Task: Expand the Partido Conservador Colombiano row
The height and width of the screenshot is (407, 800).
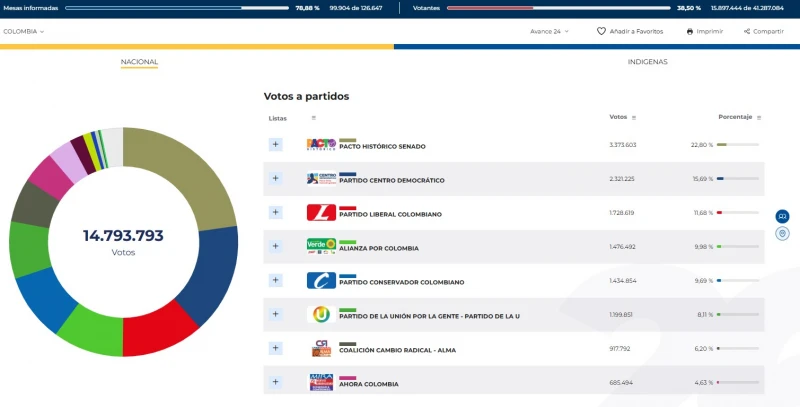Action: coord(276,280)
